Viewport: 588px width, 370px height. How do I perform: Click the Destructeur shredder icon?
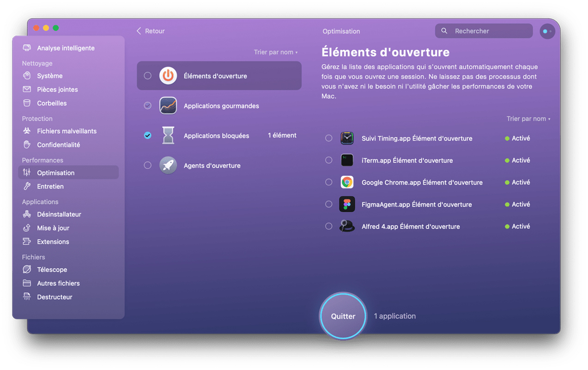pos(27,297)
